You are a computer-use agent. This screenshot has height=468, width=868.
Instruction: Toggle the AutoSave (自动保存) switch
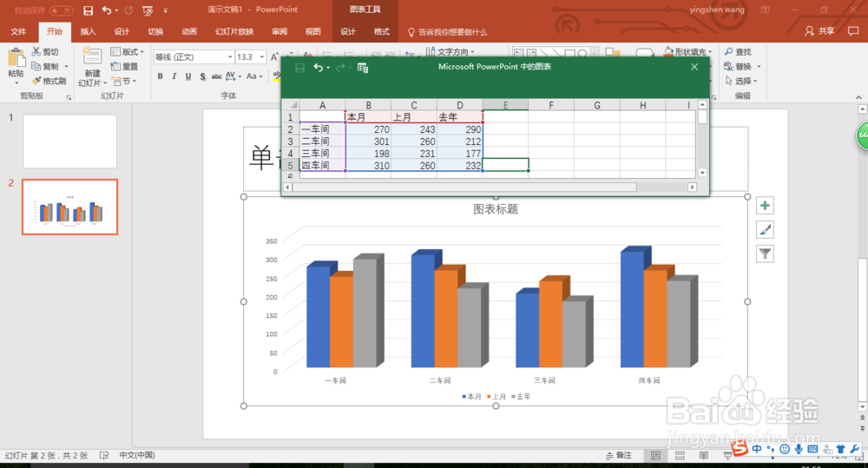[x=62, y=10]
